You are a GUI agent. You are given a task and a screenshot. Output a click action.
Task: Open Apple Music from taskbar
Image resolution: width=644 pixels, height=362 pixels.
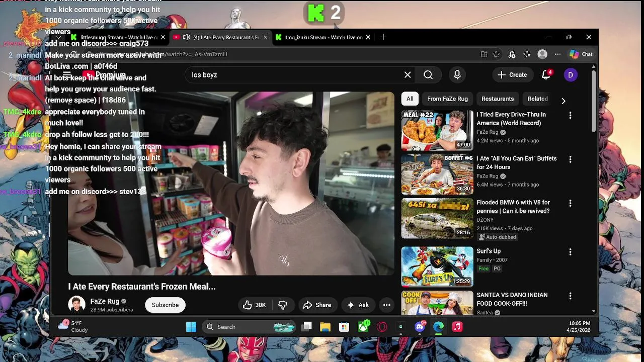tap(457, 327)
